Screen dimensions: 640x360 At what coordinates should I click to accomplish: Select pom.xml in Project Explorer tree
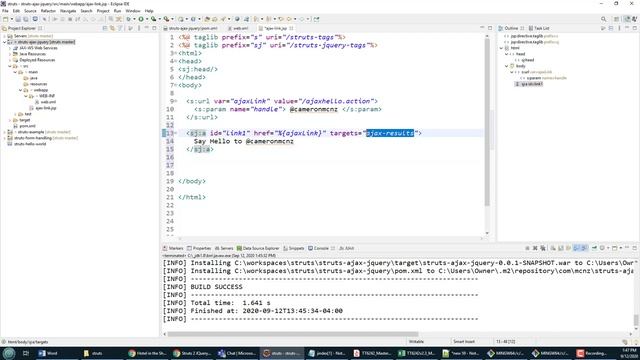(x=27, y=126)
